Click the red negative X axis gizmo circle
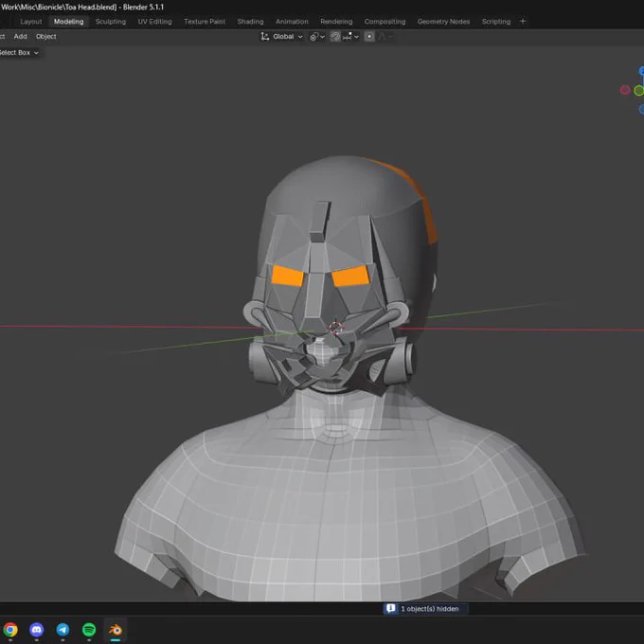This screenshot has height=644, width=644. [x=625, y=90]
